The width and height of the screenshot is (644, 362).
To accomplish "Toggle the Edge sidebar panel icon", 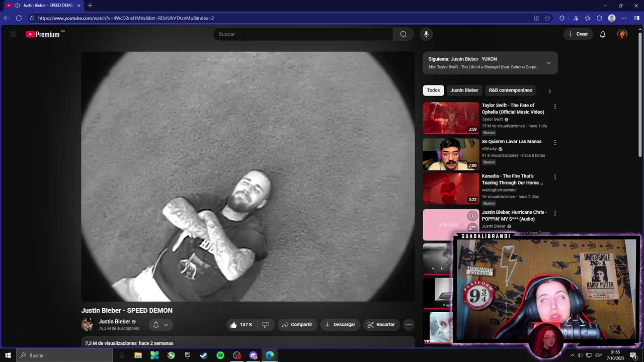I will (x=636, y=18).
